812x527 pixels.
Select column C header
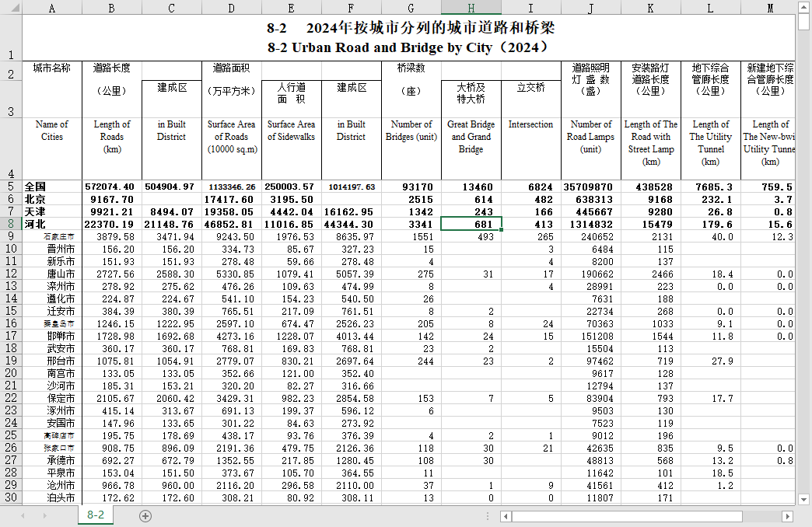172,8
